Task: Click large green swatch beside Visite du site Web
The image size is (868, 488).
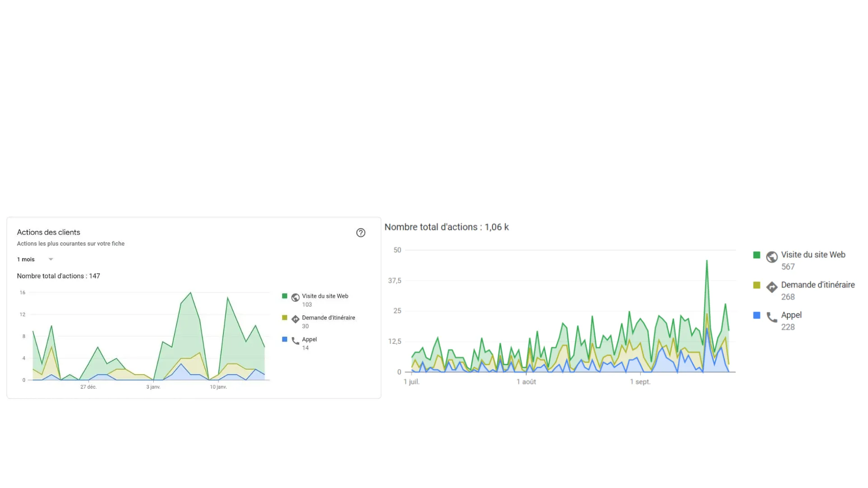Action: [756, 255]
